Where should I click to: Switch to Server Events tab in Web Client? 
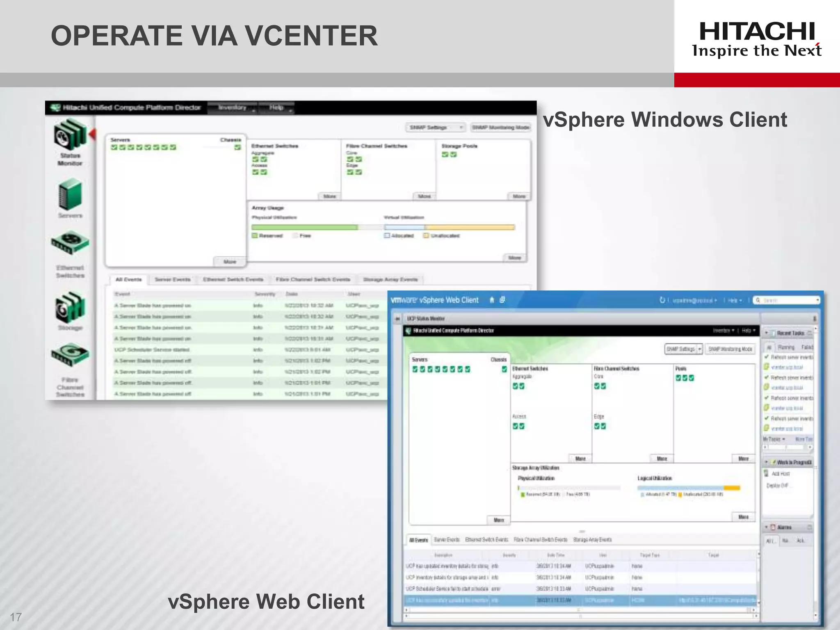(x=447, y=540)
